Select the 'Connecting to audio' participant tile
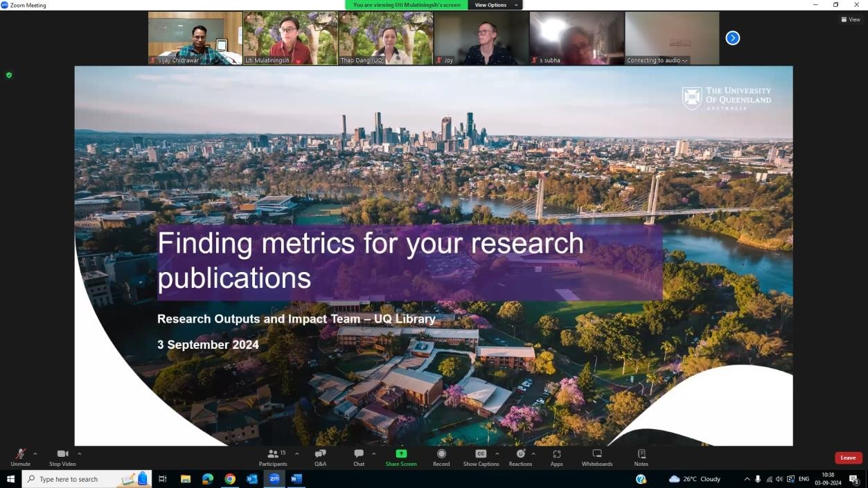Image resolution: width=868 pixels, height=488 pixels. point(673,38)
